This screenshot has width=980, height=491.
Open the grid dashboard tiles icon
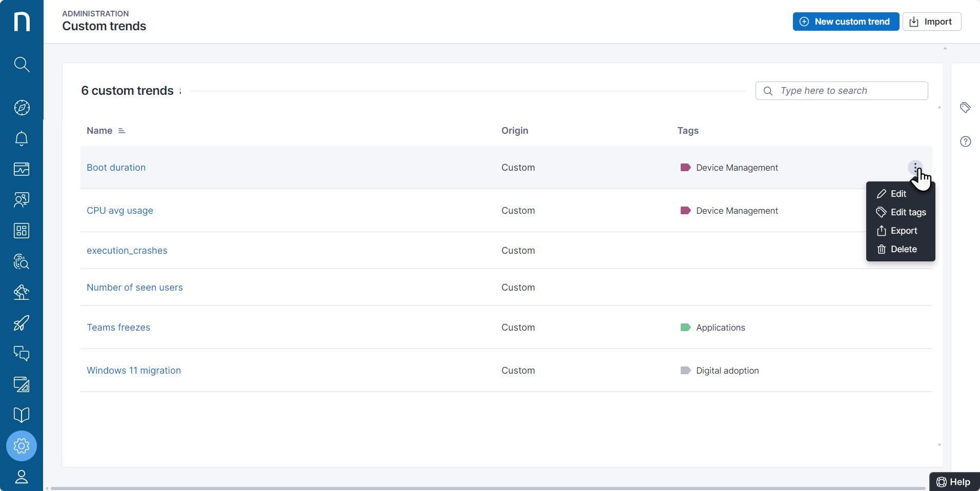[22, 231]
